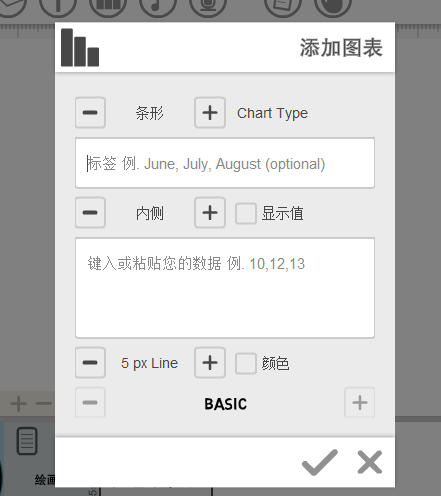
Task: Open the chart tool in top toolbar
Action: click(108, 5)
